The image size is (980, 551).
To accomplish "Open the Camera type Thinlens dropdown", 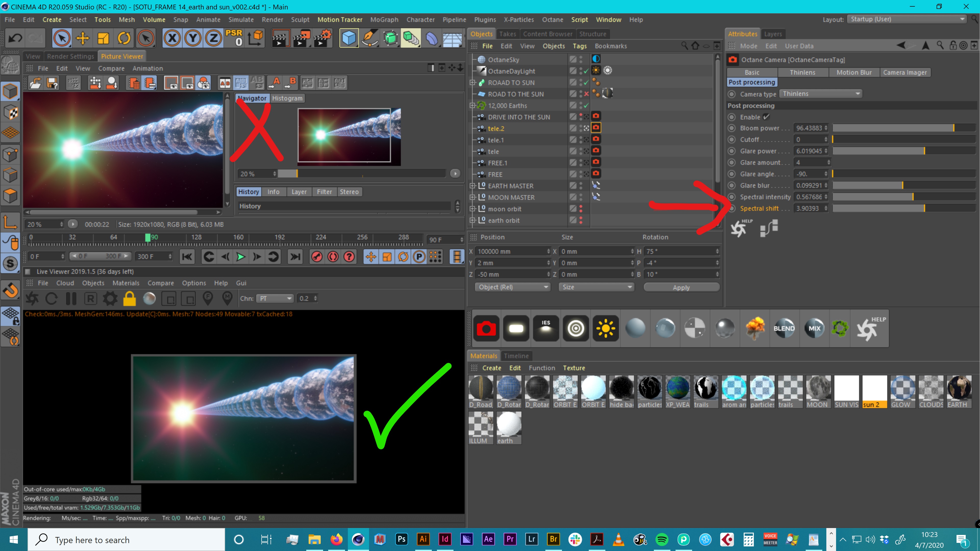I will click(x=820, y=94).
